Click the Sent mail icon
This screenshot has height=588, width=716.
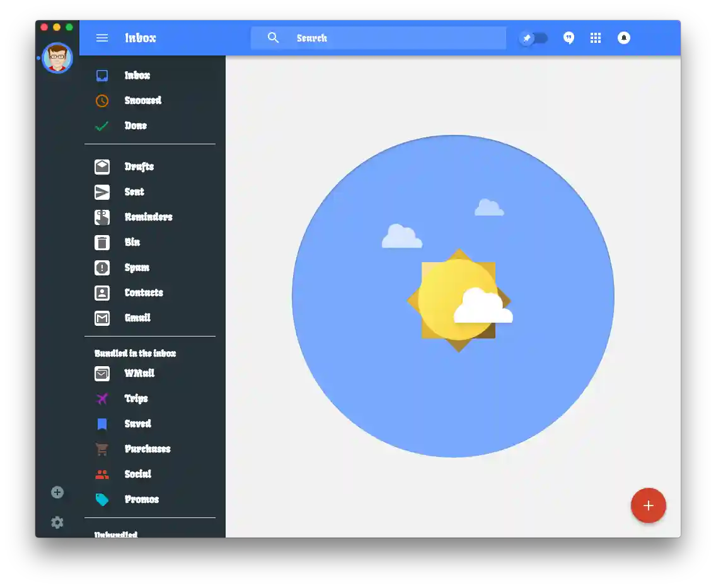pyautogui.click(x=101, y=192)
